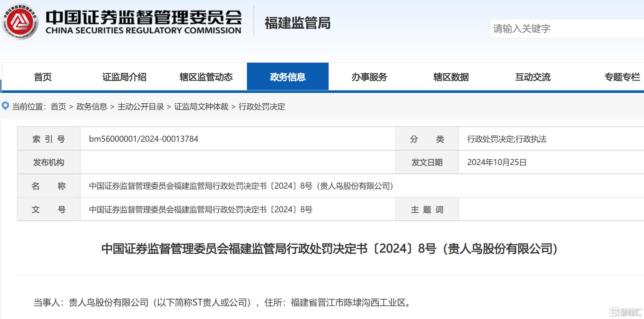Select the highlighted 政务信息 tab
Image resolution: width=644 pixels, height=319 pixels.
pos(288,77)
